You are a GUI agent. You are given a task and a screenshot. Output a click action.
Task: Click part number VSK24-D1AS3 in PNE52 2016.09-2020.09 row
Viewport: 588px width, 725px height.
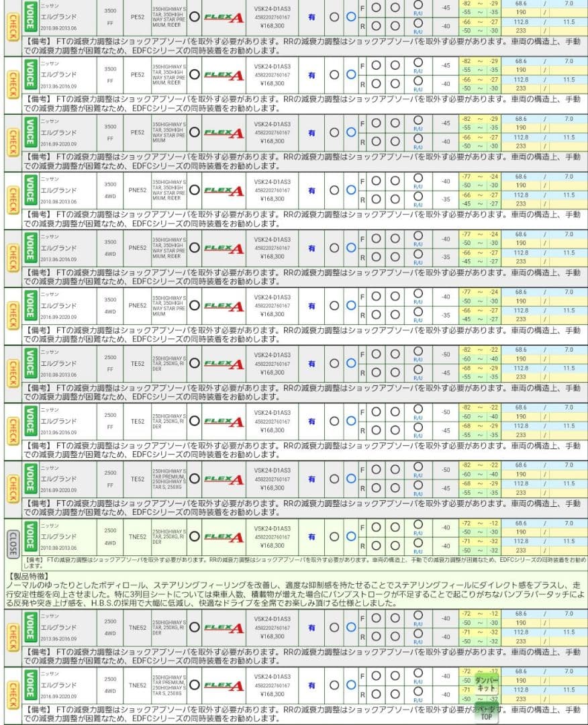pyautogui.click(x=273, y=297)
